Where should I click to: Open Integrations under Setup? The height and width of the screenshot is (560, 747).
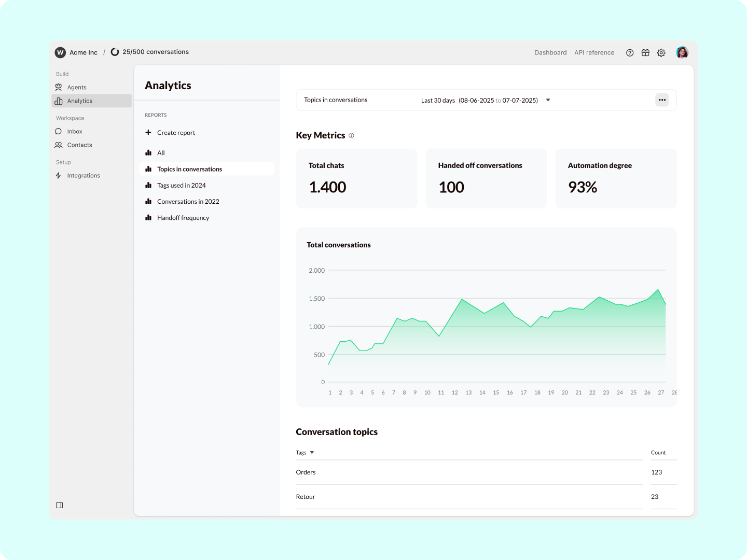click(83, 175)
